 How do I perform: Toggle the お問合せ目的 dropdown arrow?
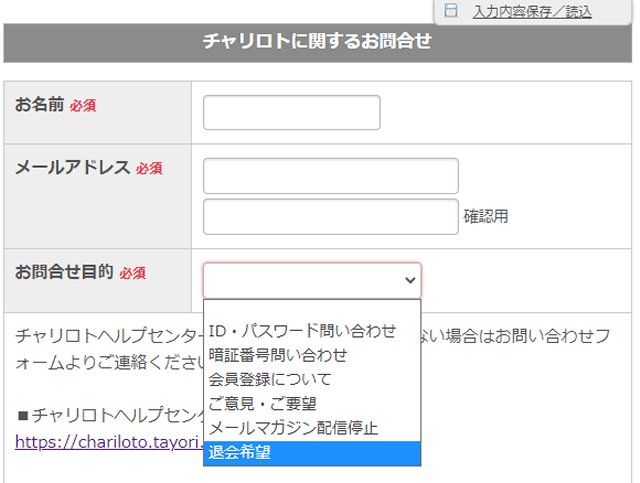point(410,280)
